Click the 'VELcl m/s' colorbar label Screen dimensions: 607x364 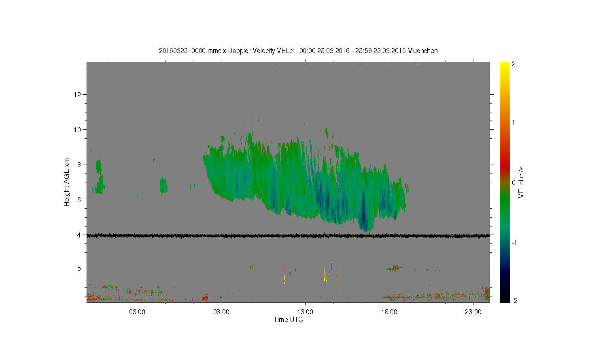(521, 182)
